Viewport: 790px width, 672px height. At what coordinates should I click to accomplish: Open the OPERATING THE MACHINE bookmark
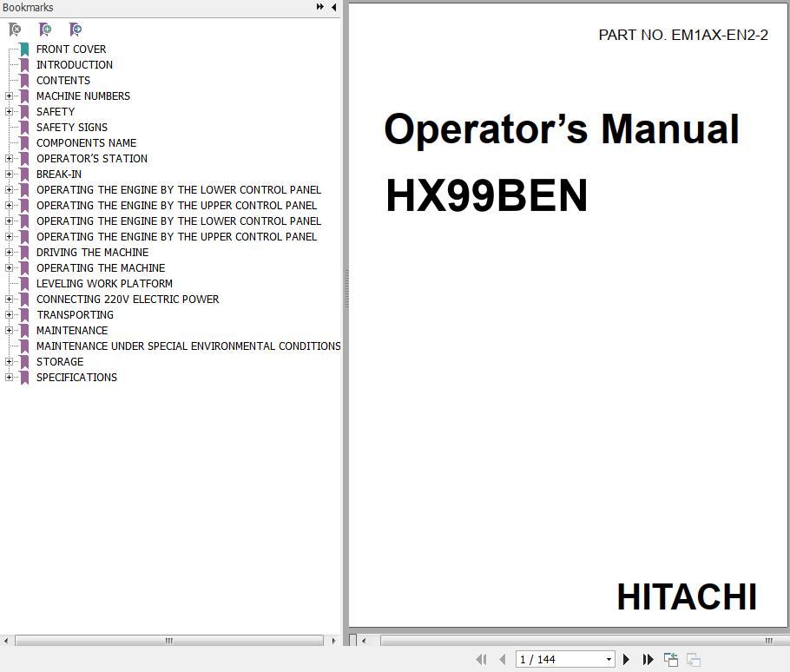101,268
